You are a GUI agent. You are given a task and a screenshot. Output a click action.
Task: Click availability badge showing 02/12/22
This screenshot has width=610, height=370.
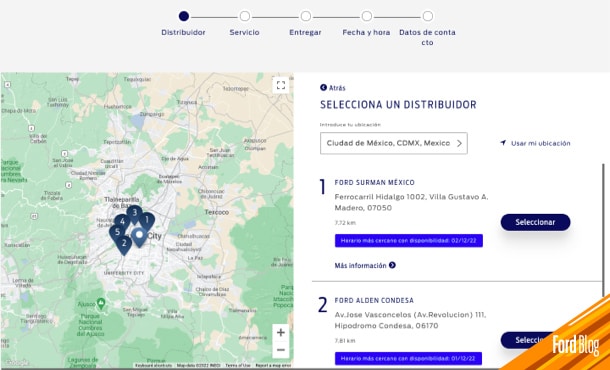pyautogui.click(x=409, y=240)
